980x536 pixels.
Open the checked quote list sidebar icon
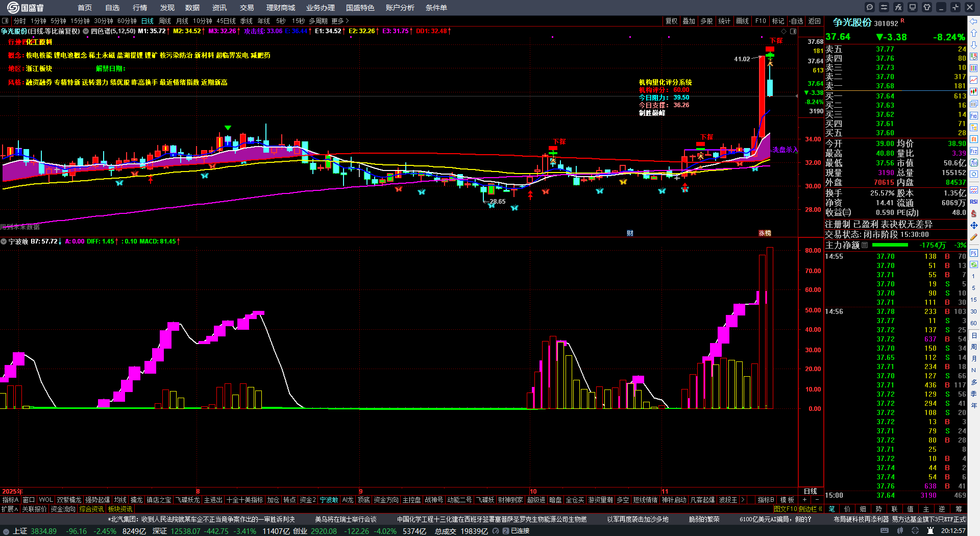(974, 57)
